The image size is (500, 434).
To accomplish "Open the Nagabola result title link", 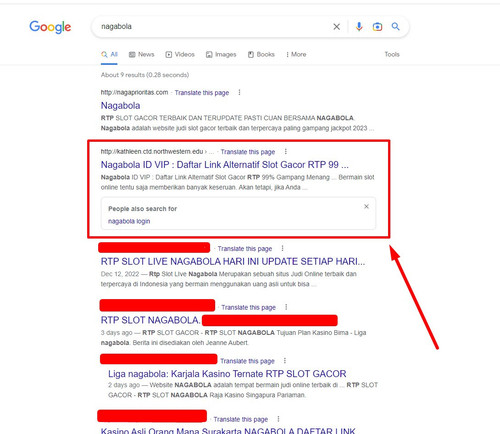I will [x=120, y=106].
